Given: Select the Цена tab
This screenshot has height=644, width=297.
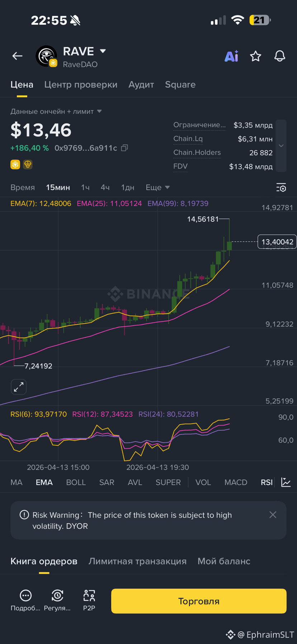Looking at the screenshot, I should (22, 84).
